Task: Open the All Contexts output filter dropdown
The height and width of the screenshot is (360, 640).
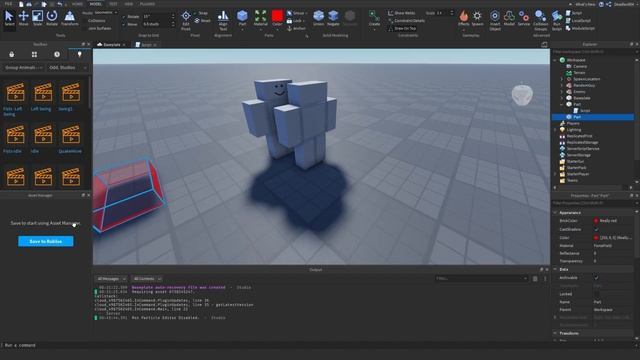Action: point(147,279)
